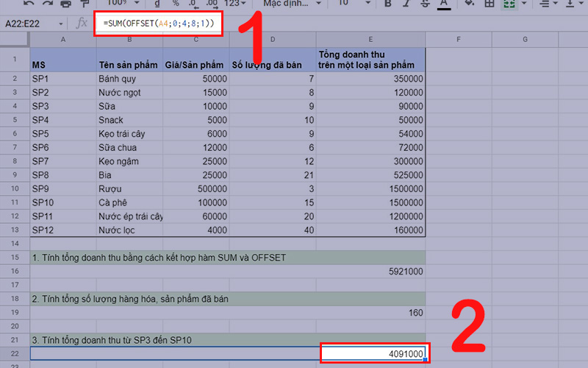Click the Nước ép trái cây cell
Image resolution: width=588 pixels, height=368 pixels.
tap(129, 216)
